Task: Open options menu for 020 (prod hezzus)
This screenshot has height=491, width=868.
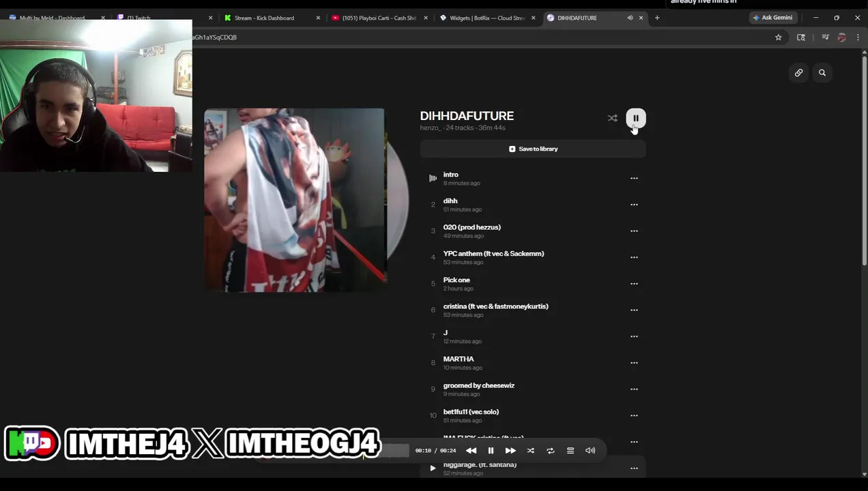Action: point(634,231)
